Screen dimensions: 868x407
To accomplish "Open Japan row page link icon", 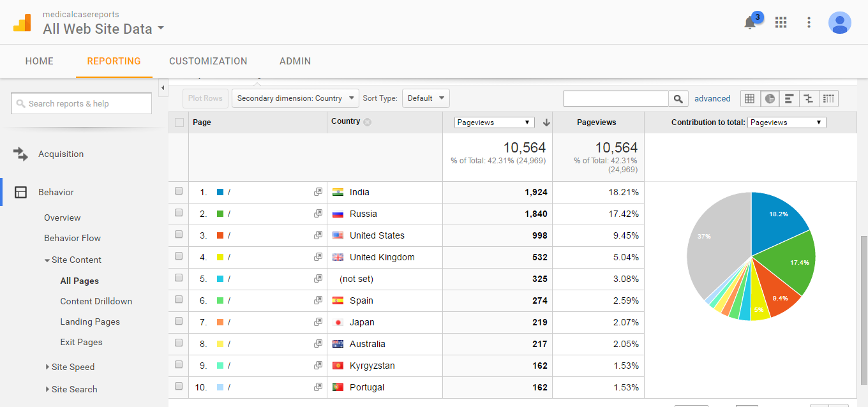I will 318,322.
